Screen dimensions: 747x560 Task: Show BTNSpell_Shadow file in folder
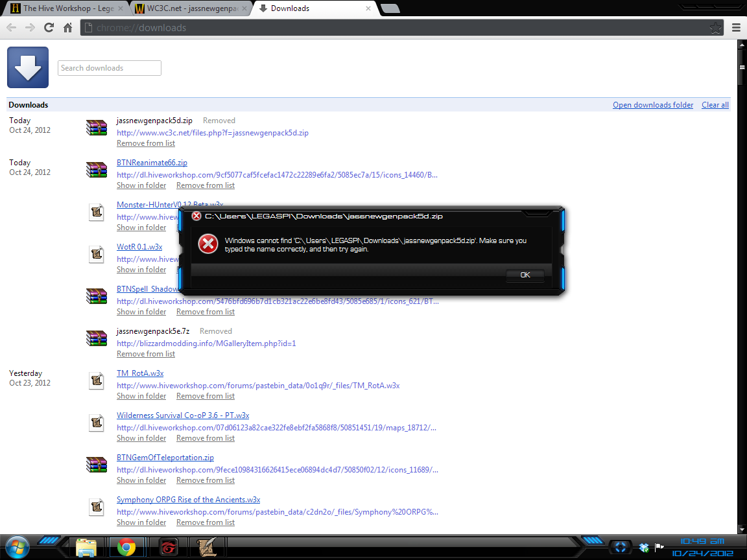[141, 312]
